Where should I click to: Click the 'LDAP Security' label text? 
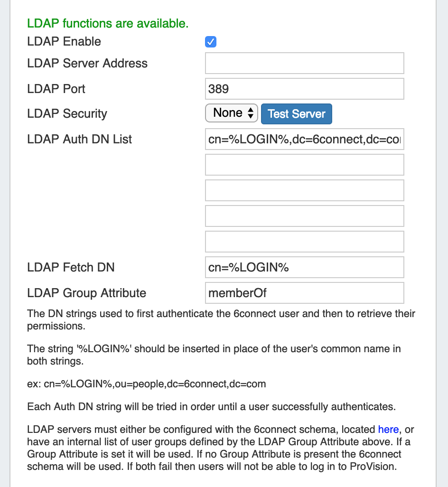tap(67, 114)
